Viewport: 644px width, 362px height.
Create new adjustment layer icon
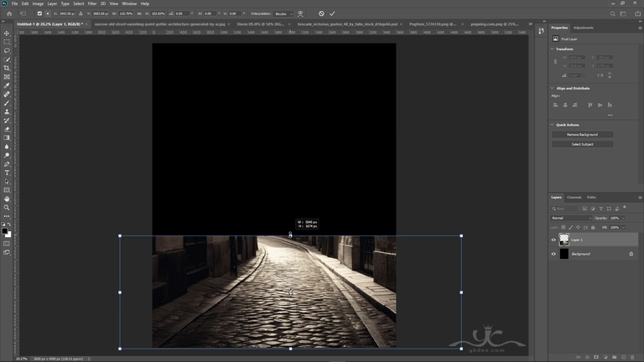605,357
